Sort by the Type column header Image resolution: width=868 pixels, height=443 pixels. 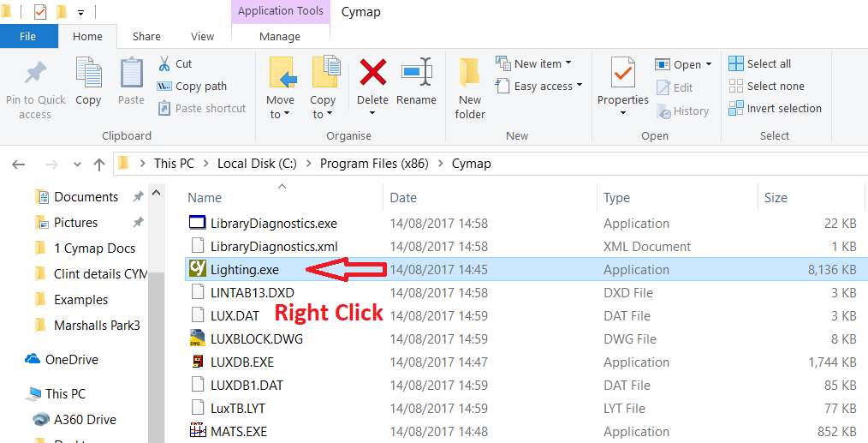tap(616, 198)
